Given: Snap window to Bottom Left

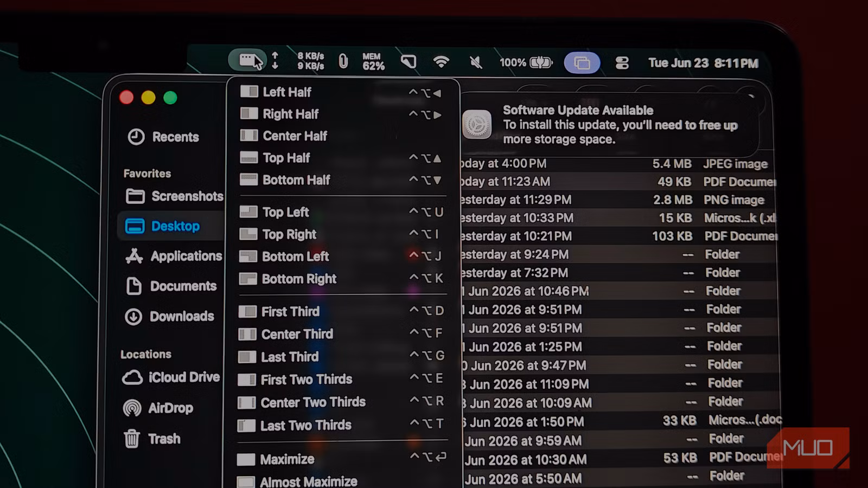Looking at the screenshot, I should coord(343,256).
